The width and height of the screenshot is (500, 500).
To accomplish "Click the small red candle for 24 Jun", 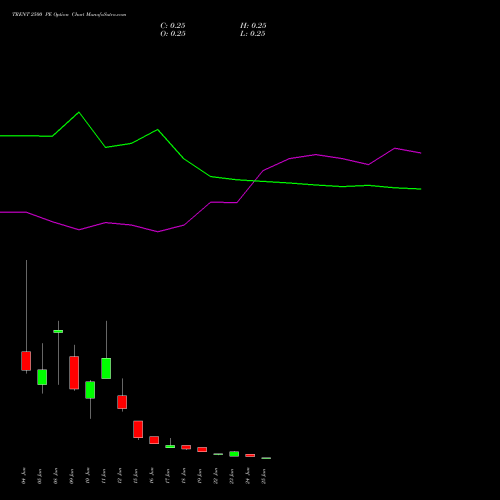I will pos(250,455).
